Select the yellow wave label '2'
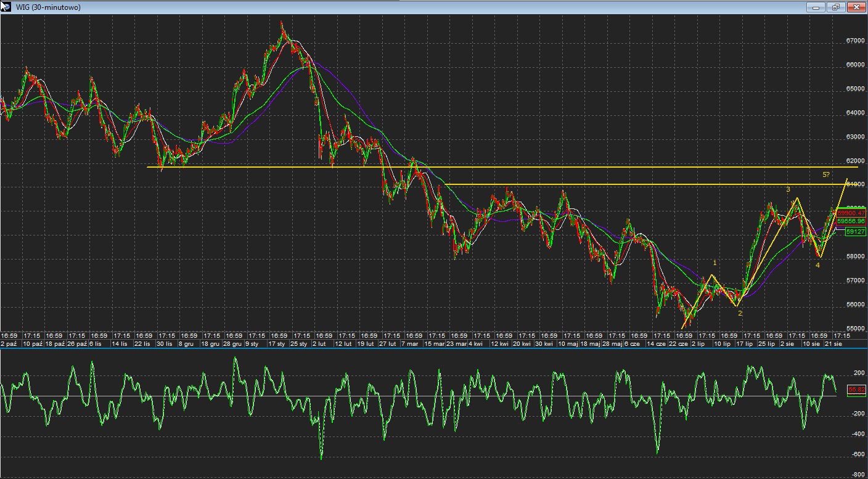868x479 pixels. tap(740, 313)
